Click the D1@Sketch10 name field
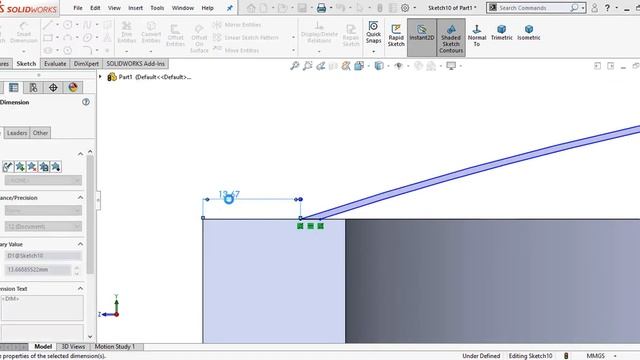 [43, 256]
